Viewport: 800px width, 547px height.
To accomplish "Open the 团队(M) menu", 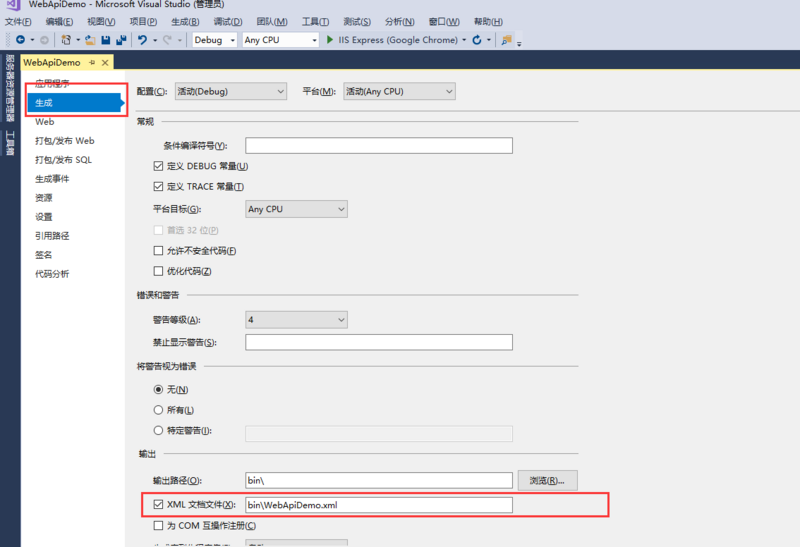I will click(272, 21).
